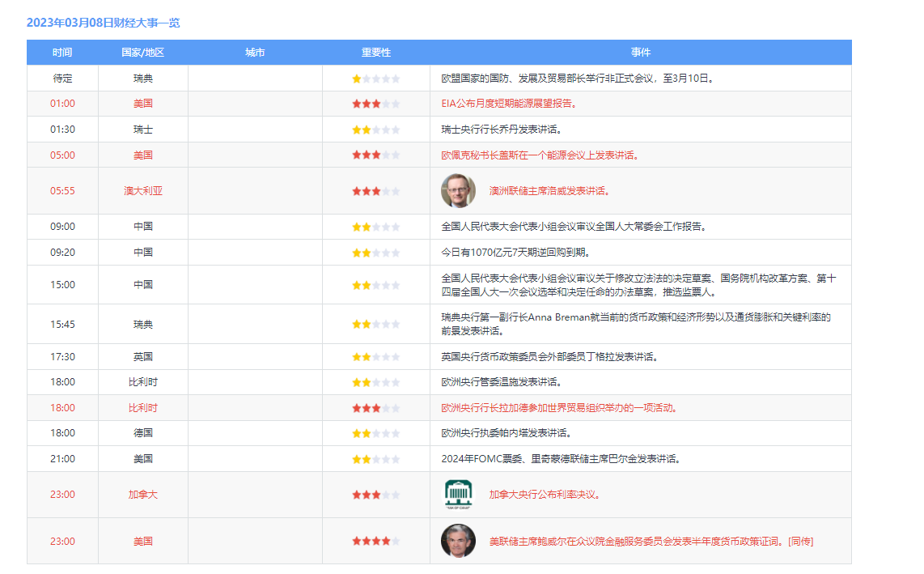Click the 05:55 time cell
The height and width of the screenshot is (574, 924).
pyautogui.click(x=62, y=190)
